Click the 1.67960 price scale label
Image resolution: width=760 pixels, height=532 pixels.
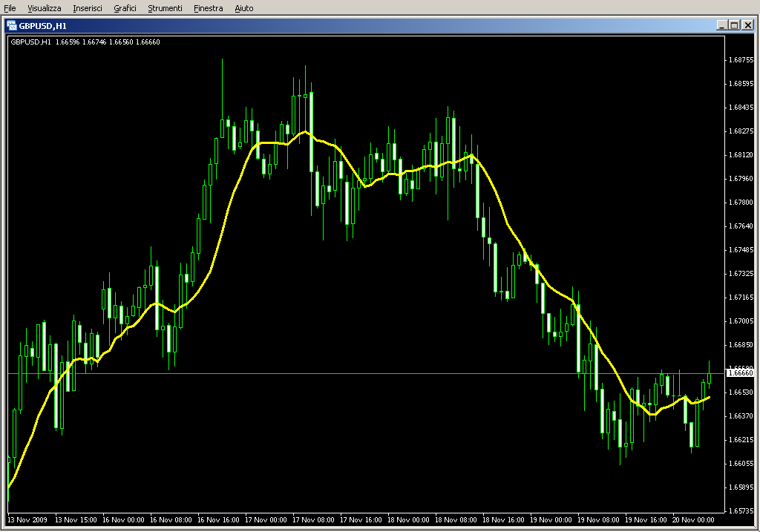tap(741, 179)
